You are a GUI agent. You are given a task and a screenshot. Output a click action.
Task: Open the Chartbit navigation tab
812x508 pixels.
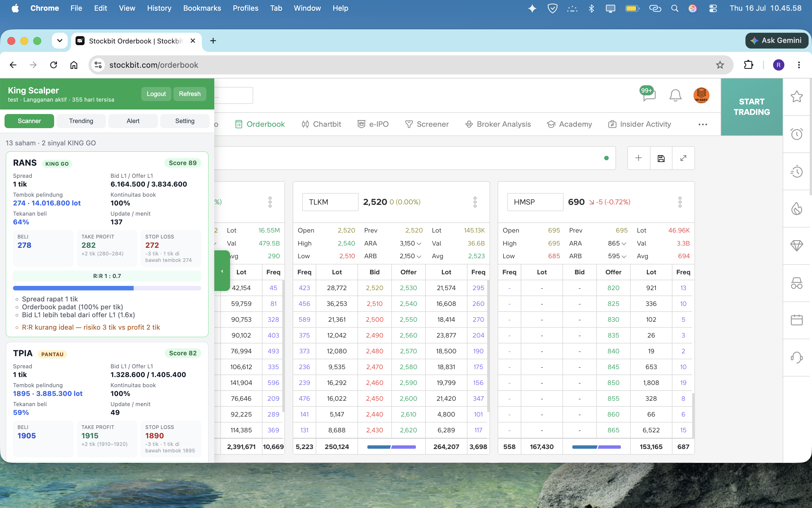click(321, 124)
